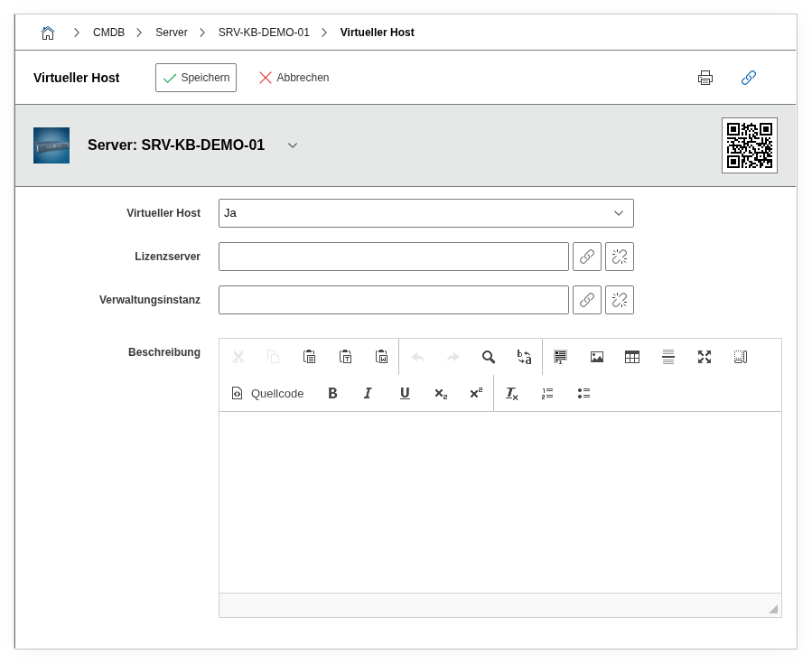Enable superscript text formatting
The width and height of the screenshot is (812, 664).
pyautogui.click(x=475, y=393)
